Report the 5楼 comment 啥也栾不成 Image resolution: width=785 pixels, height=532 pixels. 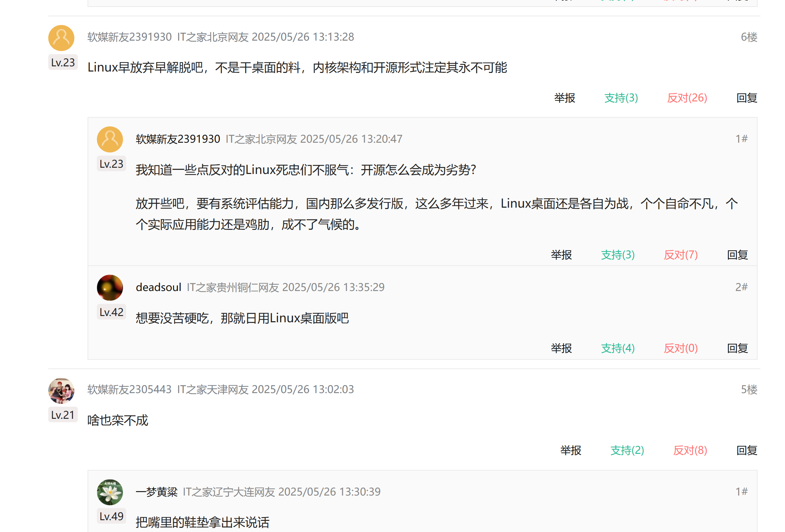[x=571, y=450]
